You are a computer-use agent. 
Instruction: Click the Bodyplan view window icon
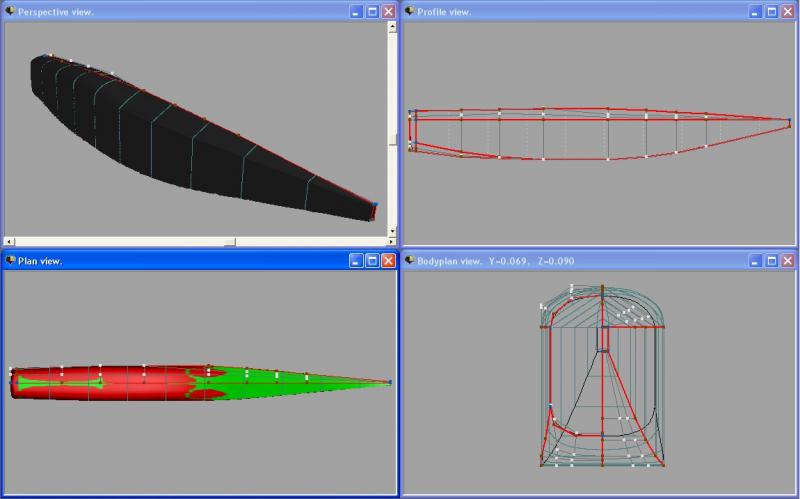(410, 261)
